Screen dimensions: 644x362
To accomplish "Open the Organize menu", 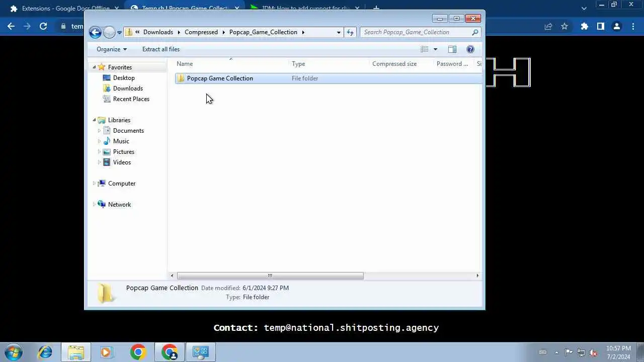I will click(x=112, y=49).
